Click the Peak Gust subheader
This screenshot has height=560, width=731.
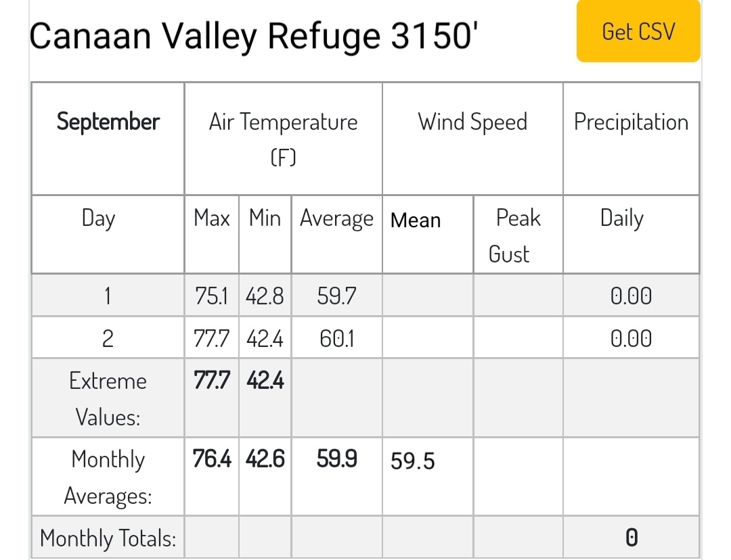coord(518,234)
